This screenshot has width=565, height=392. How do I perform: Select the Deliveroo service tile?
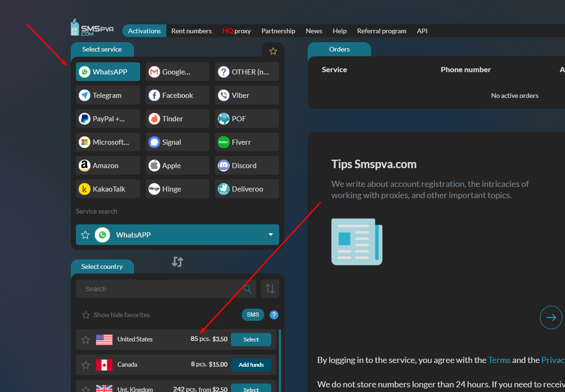[x=247, y=189]
